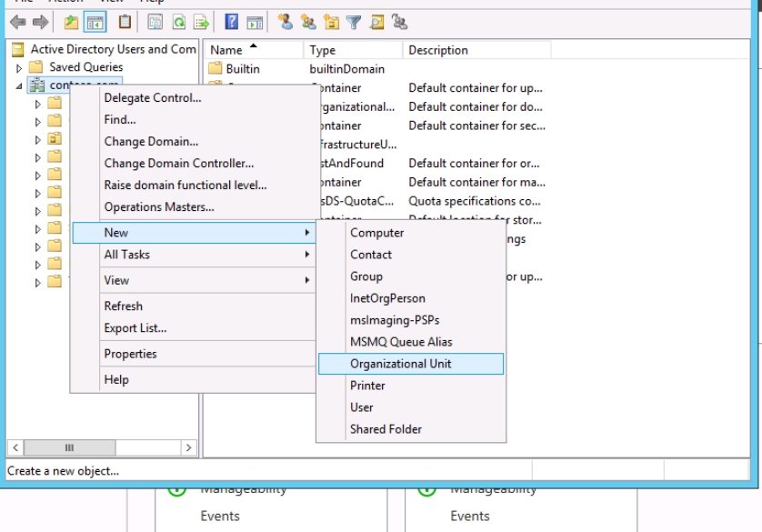Select User in the New submenu
Image resolution: width=762 pixels, height=532 pixels.
click(x=411, y=407)
